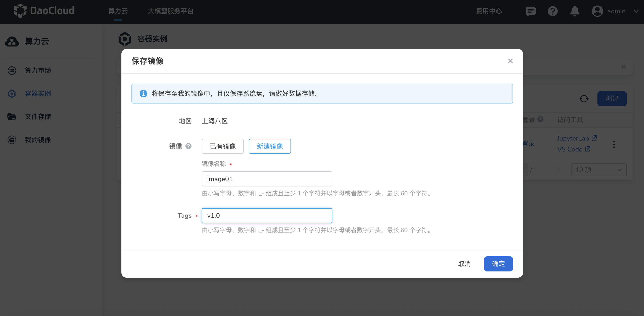Open the three-dot actions menu
The height and width of the screenshot is (316, 644).
[x=614, y=144]
